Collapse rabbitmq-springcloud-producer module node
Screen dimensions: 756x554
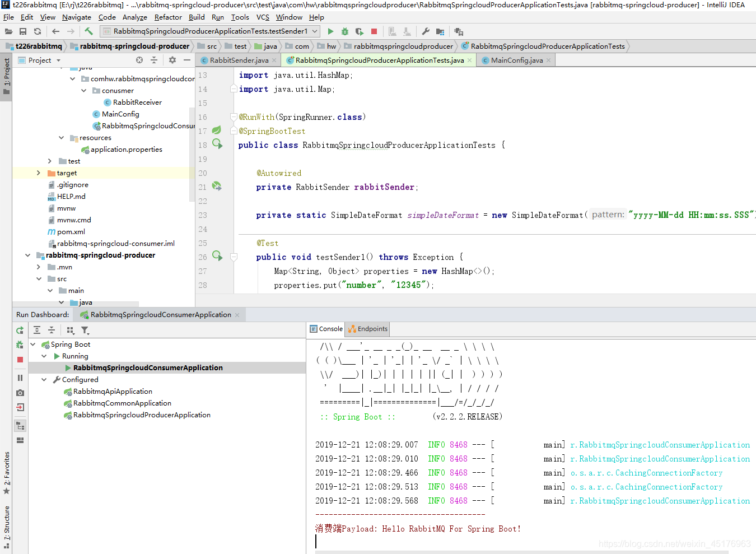click(x=27, y=255)
